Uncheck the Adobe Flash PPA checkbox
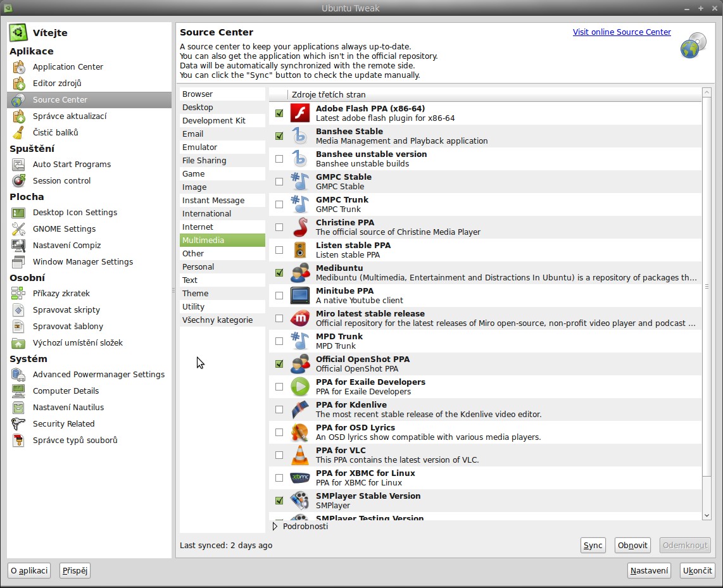723x588 pixels. [279, 113]
